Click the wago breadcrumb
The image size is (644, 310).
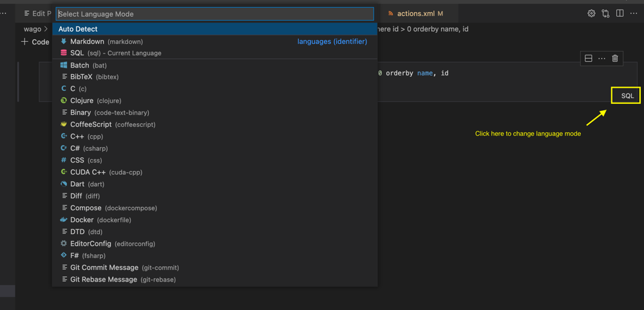coord(32,29)
